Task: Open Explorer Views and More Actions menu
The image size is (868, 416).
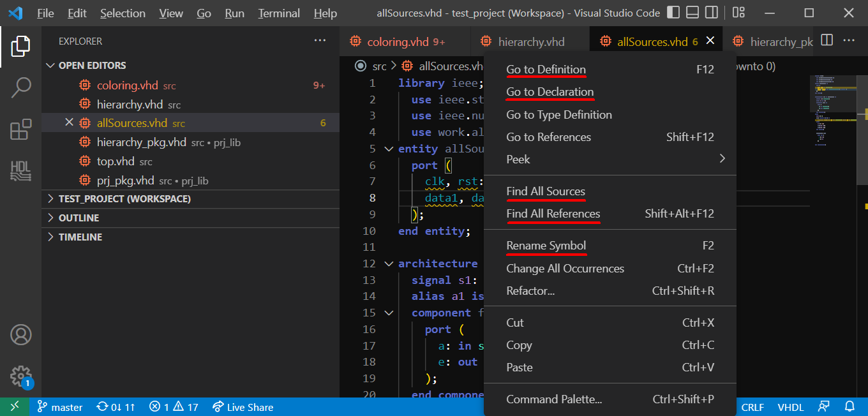Action: (x=320, y=41)
